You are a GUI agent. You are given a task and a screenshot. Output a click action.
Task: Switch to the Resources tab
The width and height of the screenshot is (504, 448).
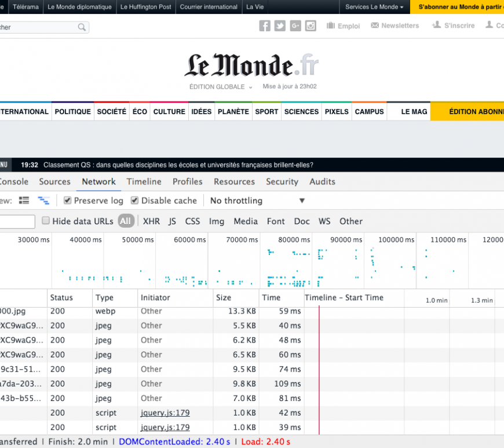[234, 182]
